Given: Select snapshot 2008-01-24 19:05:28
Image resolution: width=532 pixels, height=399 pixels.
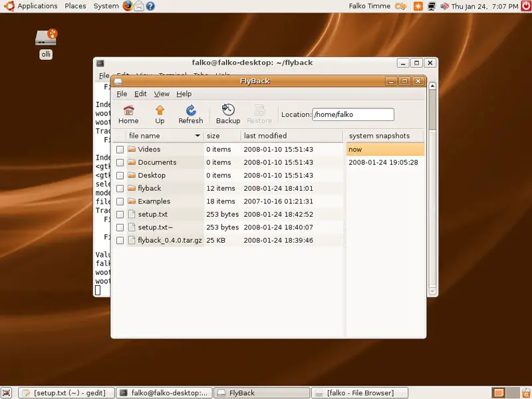Looking at the screenshot, I should click(x=385, y=162).
